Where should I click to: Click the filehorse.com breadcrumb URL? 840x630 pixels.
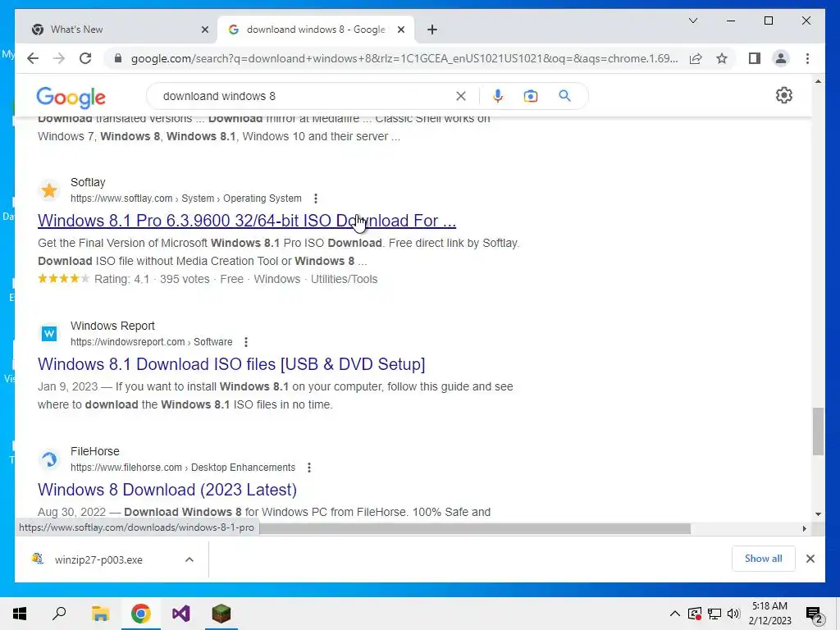point(183,467)
